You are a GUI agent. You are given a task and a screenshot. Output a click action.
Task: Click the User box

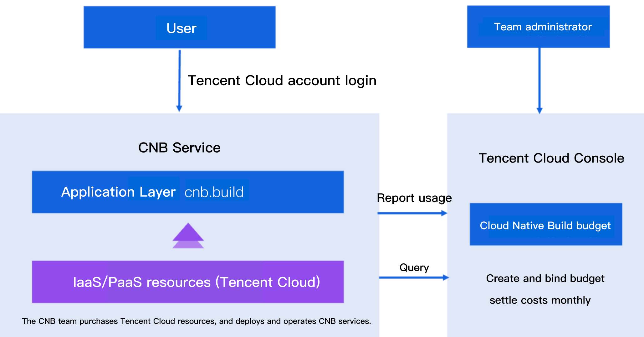(x=180, y=27)
